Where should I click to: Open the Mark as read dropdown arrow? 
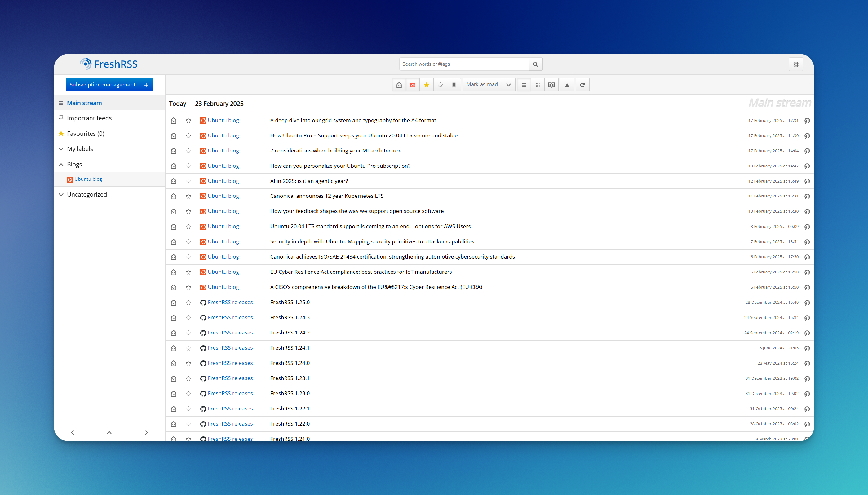pos(508,85)
